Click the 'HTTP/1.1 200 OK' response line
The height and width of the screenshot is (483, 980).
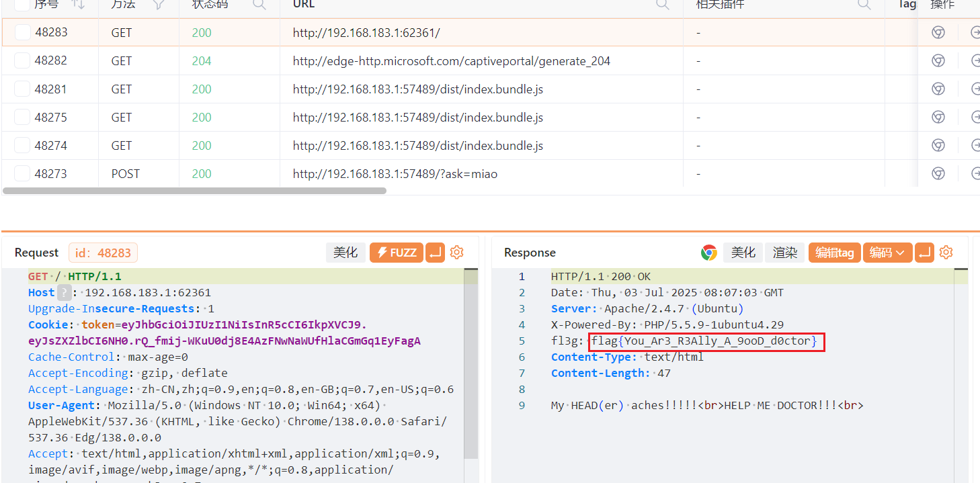coord(601,276)
